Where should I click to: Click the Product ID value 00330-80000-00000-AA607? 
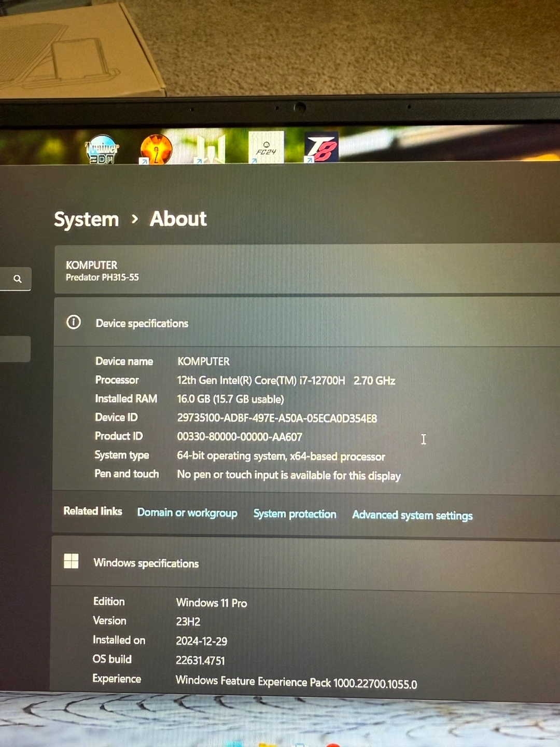[240, 437]
